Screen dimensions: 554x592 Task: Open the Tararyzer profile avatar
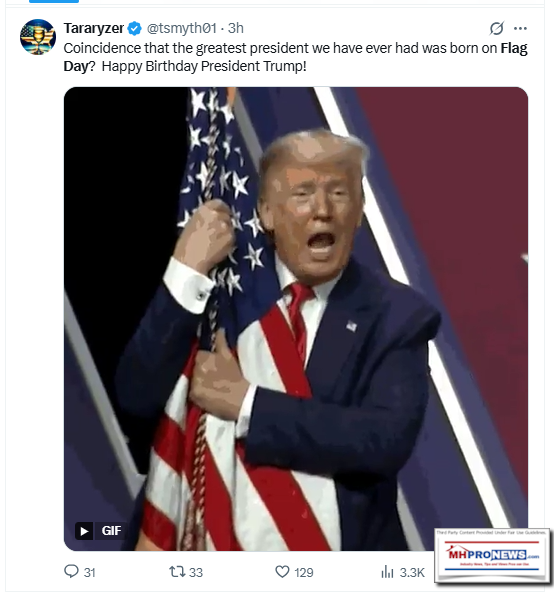[x=38, y=37]
